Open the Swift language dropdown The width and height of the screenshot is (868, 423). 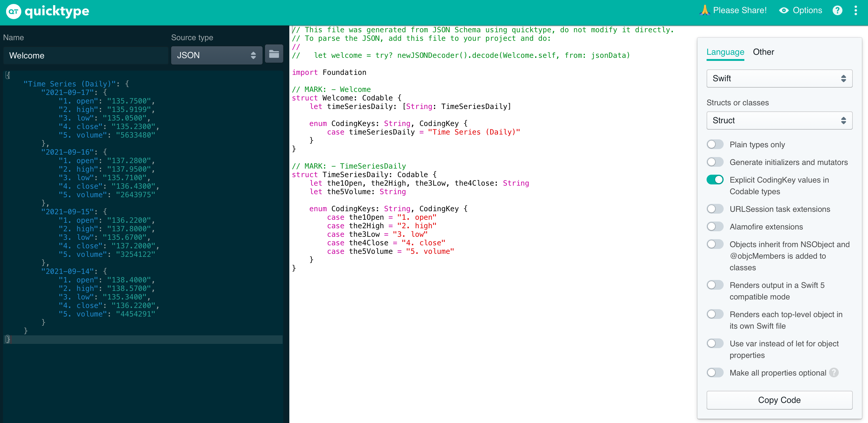pos(779,79)
